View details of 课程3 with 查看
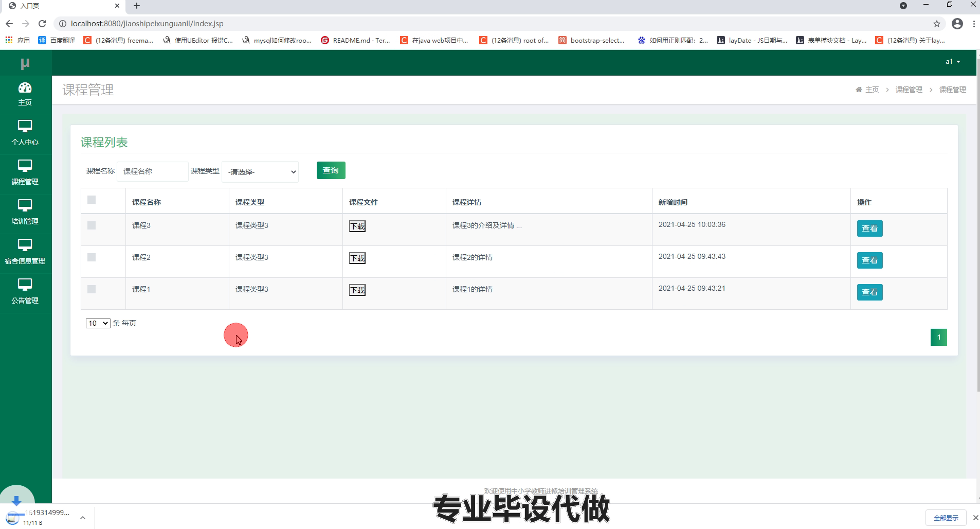Screen dimensions: 980x529 869,228
